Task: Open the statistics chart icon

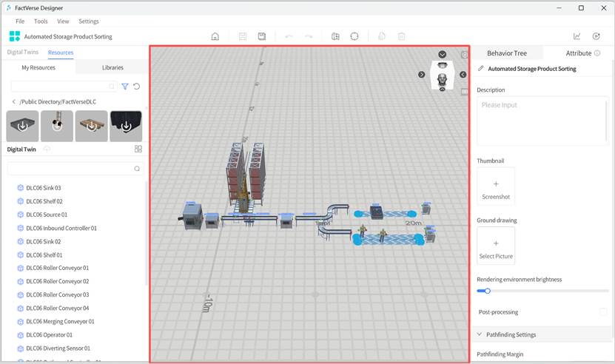Action: [577, 36]
